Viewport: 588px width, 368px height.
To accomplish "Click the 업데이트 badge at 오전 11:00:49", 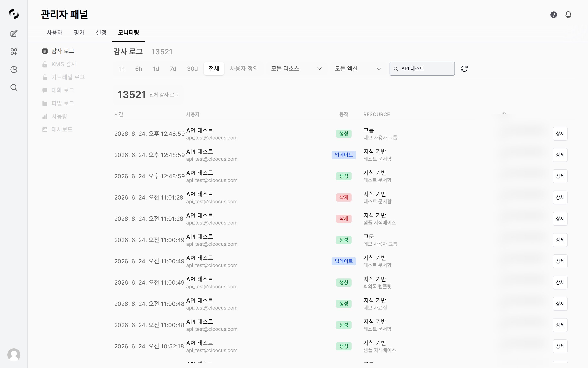I will [x=344, y=261].
